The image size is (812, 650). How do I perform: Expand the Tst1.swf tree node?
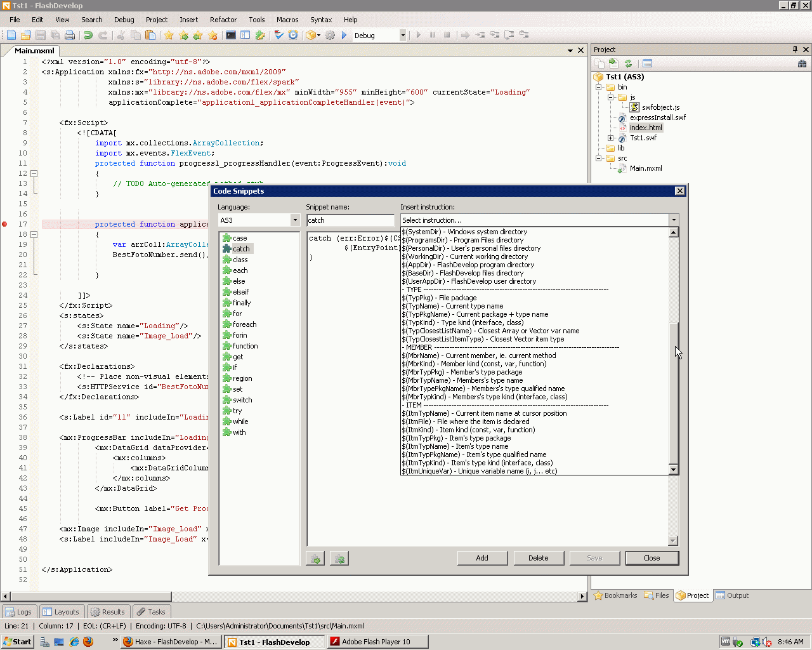click(x=610, y=138)
